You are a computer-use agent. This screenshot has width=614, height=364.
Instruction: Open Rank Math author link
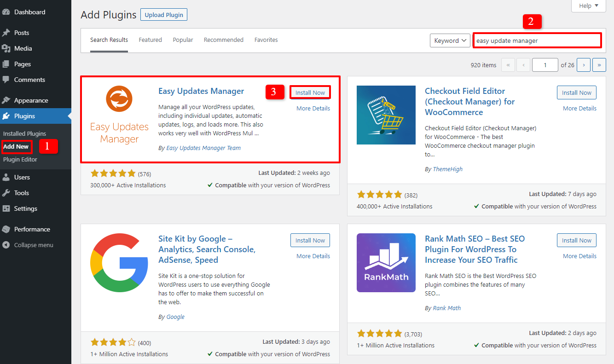click(447, 308)
